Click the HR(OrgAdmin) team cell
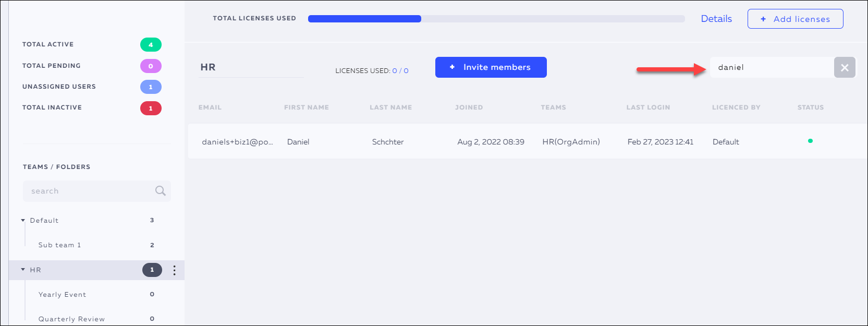The image size is (868, 326). coord(571,142)
